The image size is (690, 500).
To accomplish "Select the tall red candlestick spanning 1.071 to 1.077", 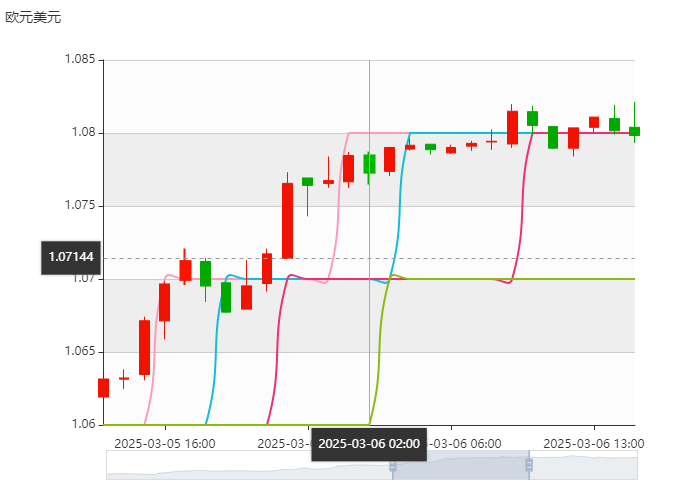I will [x=287, y=220].
